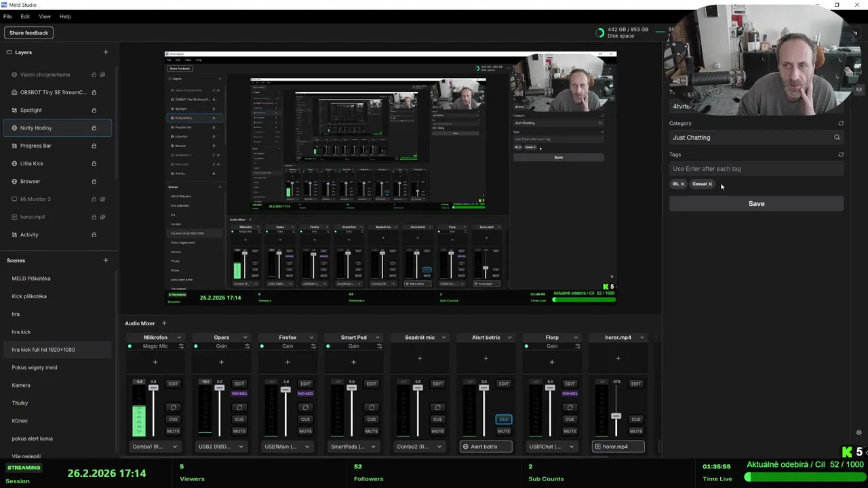Click monitor loop icon on Florp track
This screenshot has height=488, width=868.
coord(570,407)
